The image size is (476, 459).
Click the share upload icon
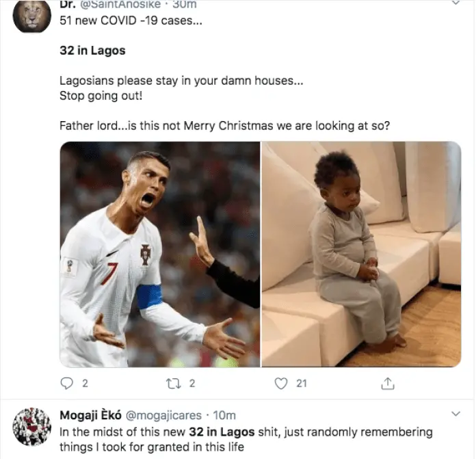coord(388,383)
